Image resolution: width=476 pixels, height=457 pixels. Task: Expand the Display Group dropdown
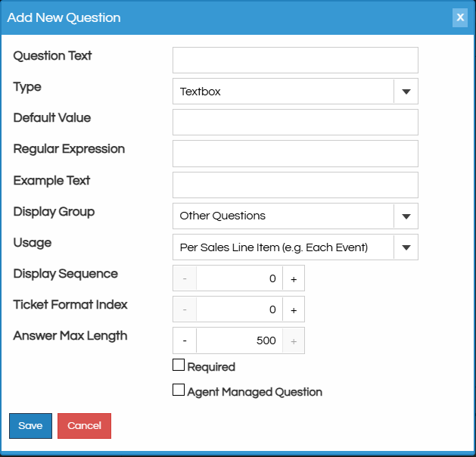(x=406, y=216)
